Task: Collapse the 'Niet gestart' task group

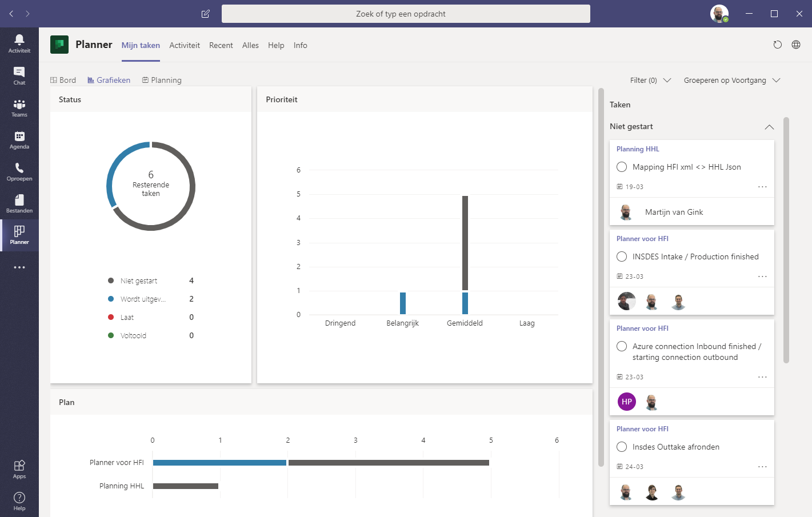Action: tap(769, 127)
